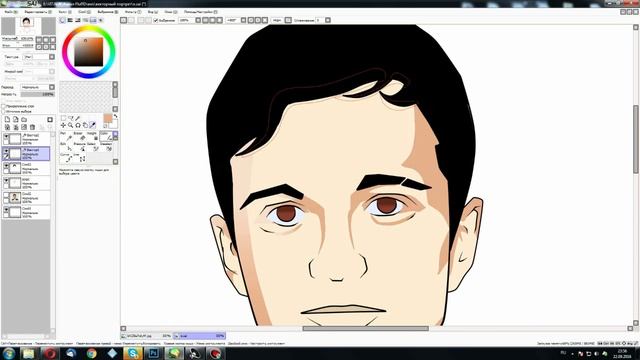Open the Слой menu
This screenshot has height=360, width=640.
point(84,12)
